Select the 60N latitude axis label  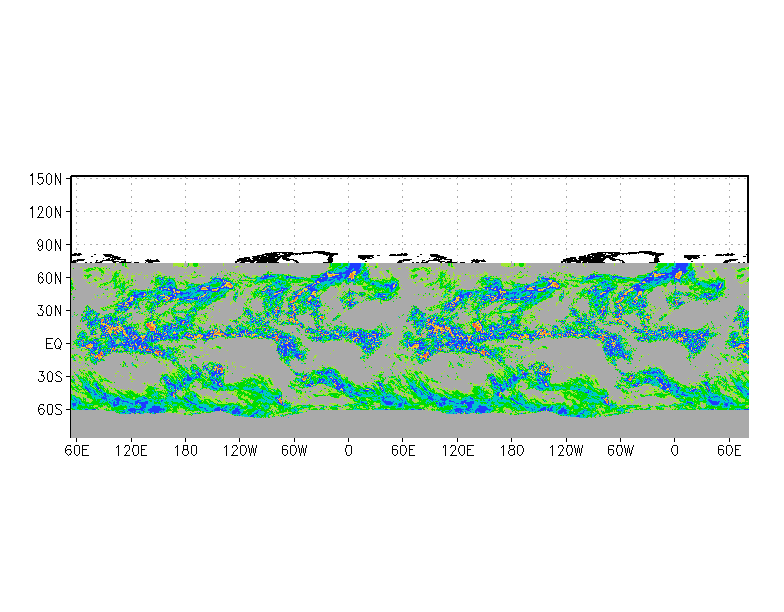click(x=50, y=278)
